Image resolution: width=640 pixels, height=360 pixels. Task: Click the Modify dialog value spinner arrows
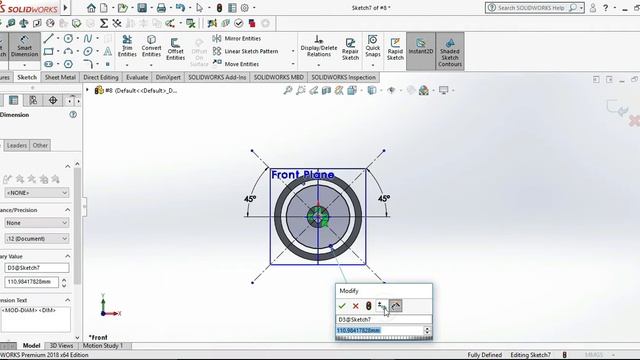point(427,330)
